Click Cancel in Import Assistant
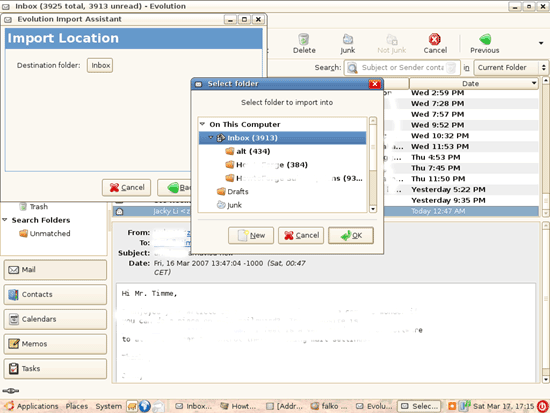The height and width of the screenshot is (413, 550). (126, 188)
